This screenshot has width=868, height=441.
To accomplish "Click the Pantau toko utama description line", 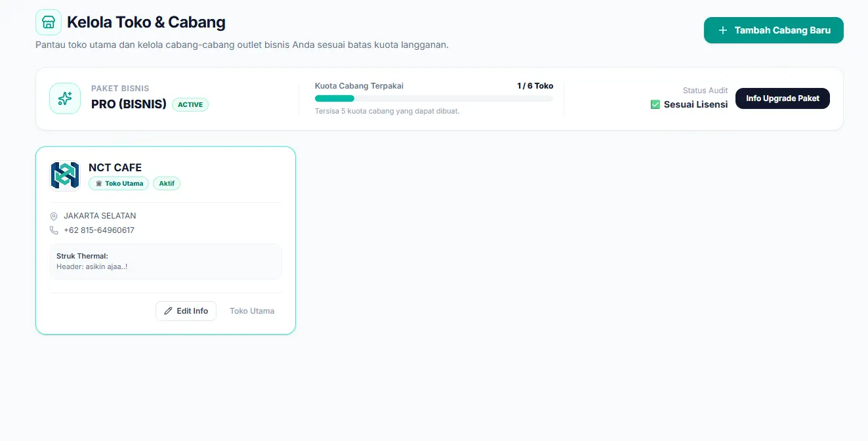I will (242, 45).
